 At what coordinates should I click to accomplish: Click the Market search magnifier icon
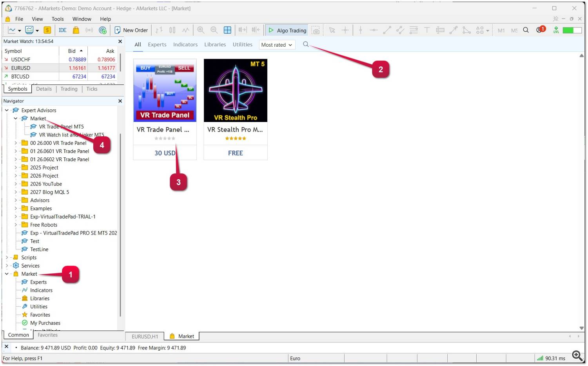[x=306, y=44]
